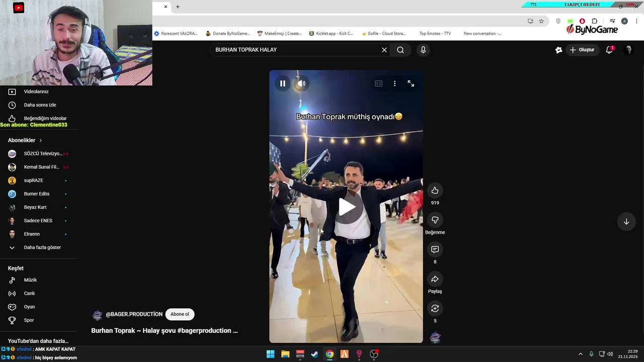
Task: Open YouTube notifications bell
Action: pos(609,50)
